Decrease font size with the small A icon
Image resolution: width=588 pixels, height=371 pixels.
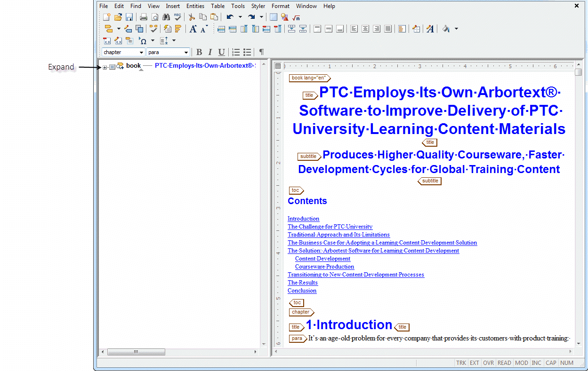pyautogui.click(x=203, y=29)
